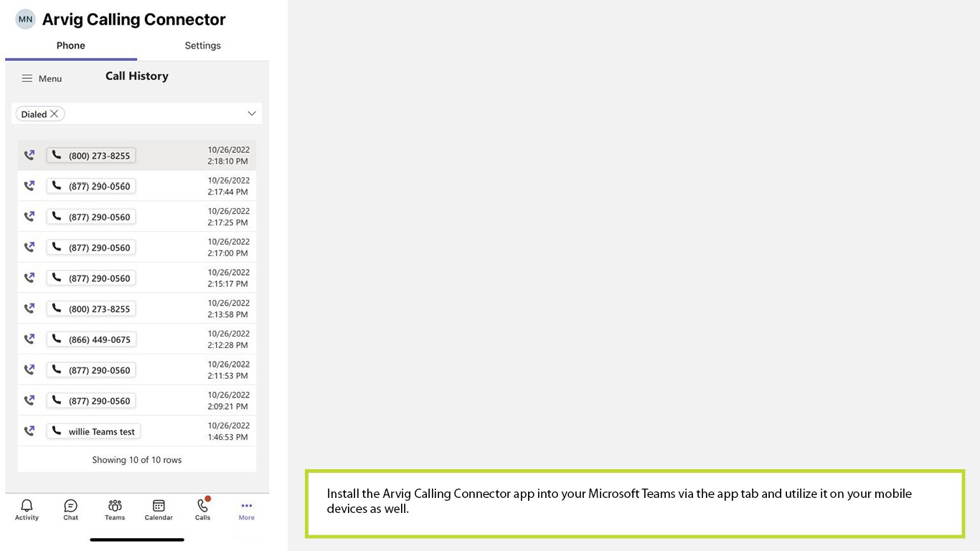
Task: Call (866) 449-0675
Action: [91, 339]
